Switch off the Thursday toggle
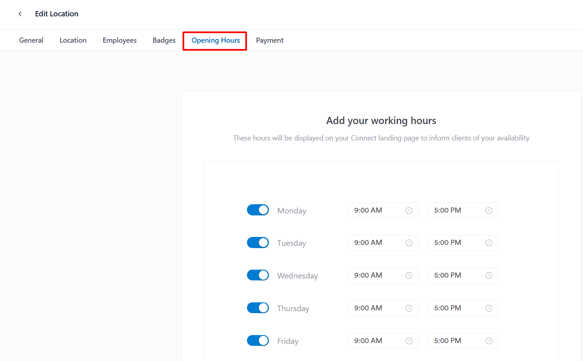Screen dimensions: 583x361 pyautogui.click(x=258, y=308)
